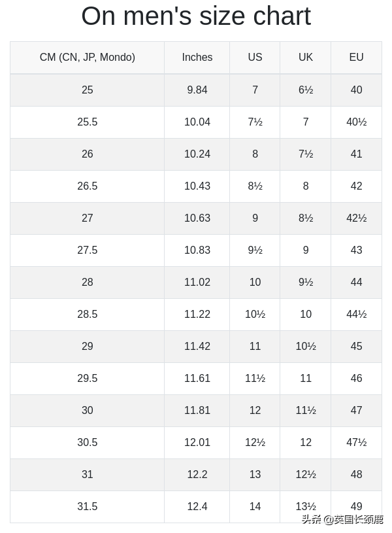392x533 pixels.
Task: Select the UK column header
Action: 306,58
